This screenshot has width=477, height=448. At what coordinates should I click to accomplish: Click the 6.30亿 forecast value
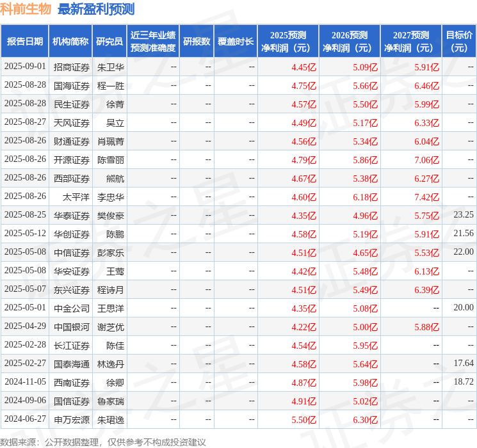coord(366,420)
